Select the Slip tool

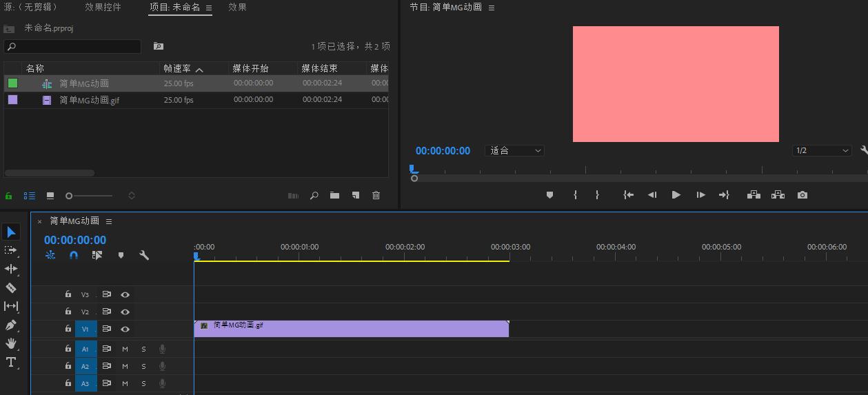(x=11, y=306)
